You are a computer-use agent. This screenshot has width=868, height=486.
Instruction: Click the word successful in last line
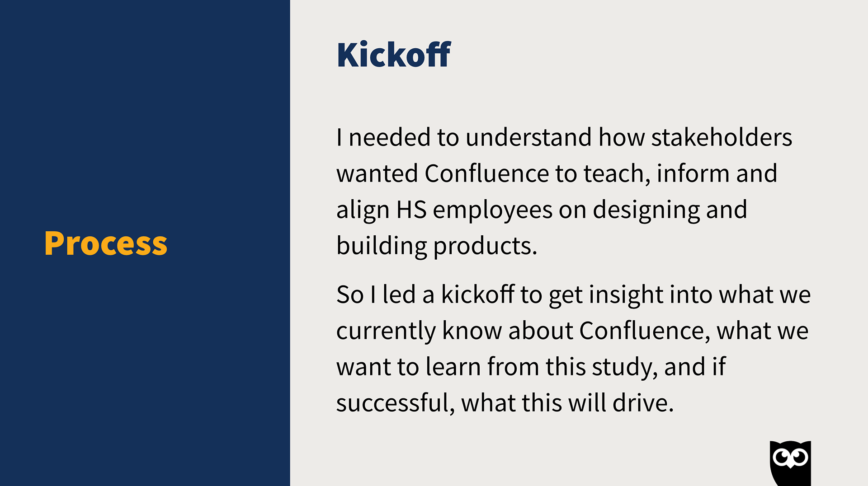pyautogui.click(x=396, y=403)
